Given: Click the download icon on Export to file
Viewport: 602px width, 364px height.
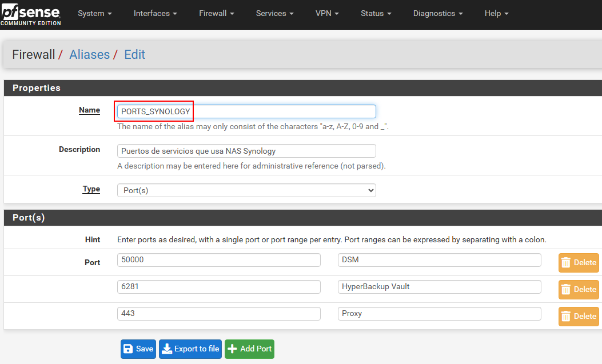Looking at the screenshot, I should click(x=167, y=349).
